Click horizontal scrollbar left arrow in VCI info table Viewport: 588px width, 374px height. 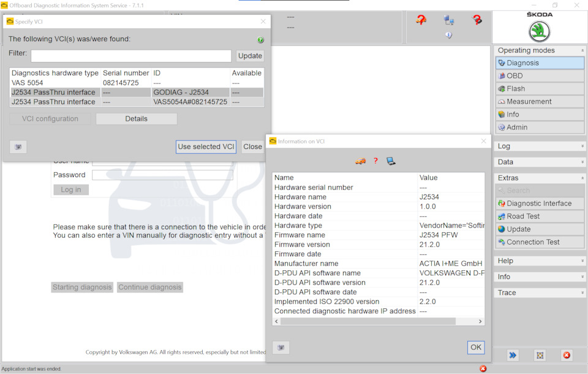pyautogui.click(x=277, y=321)
